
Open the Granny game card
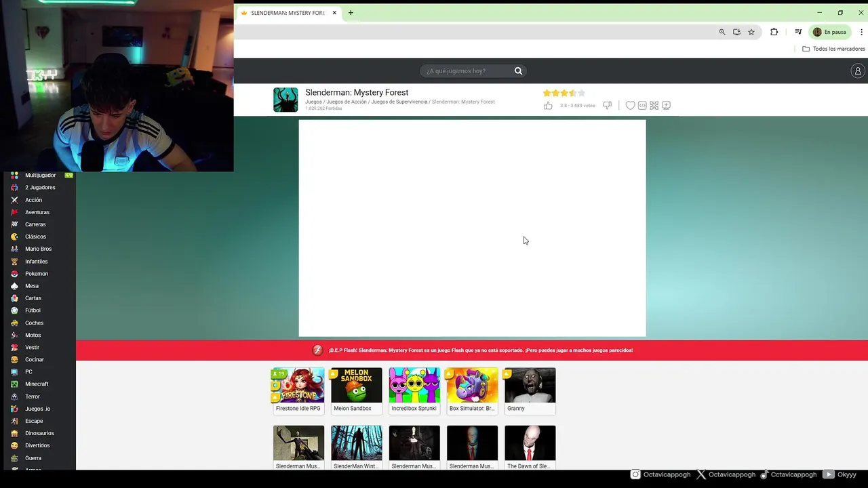[530, 391]
